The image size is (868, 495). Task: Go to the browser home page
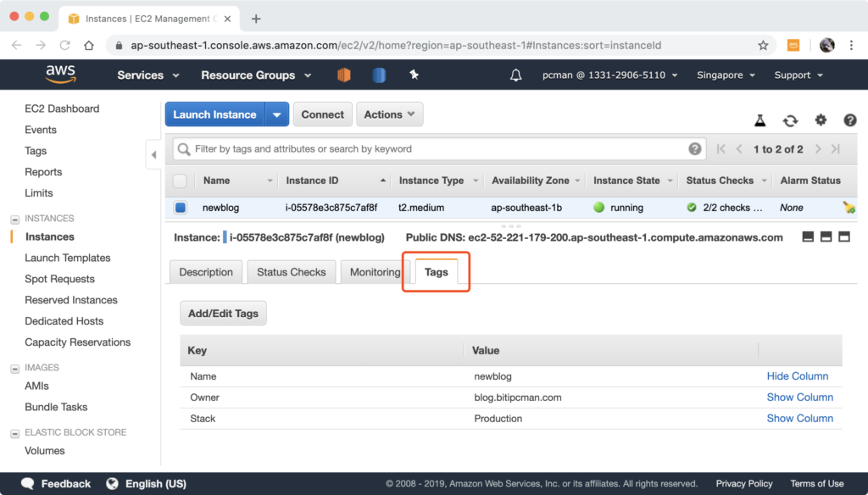[x=88, y=46]
